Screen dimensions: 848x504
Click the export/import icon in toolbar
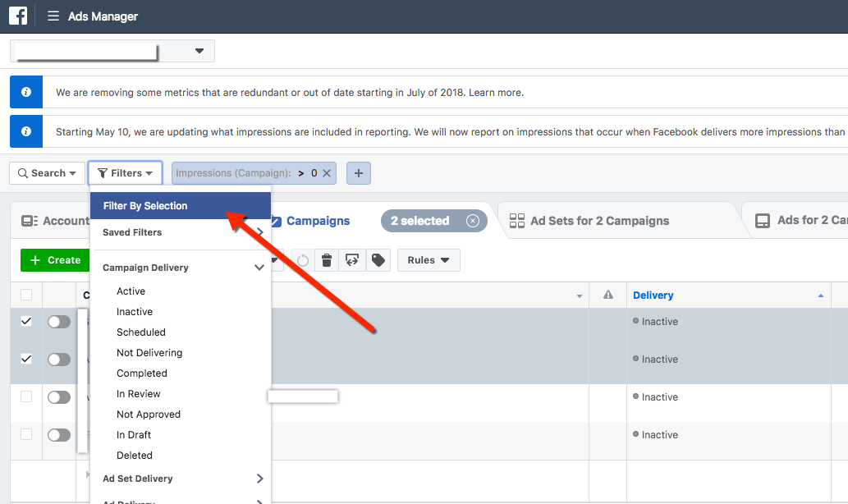(352, 260)
